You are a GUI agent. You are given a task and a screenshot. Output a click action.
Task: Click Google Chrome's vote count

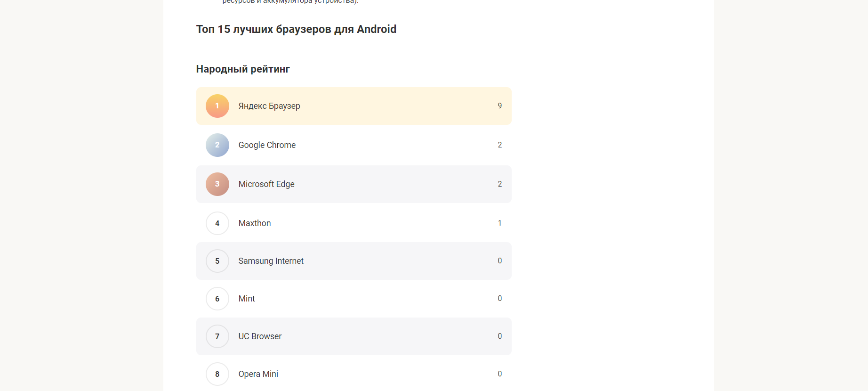(x=500, y=145)
